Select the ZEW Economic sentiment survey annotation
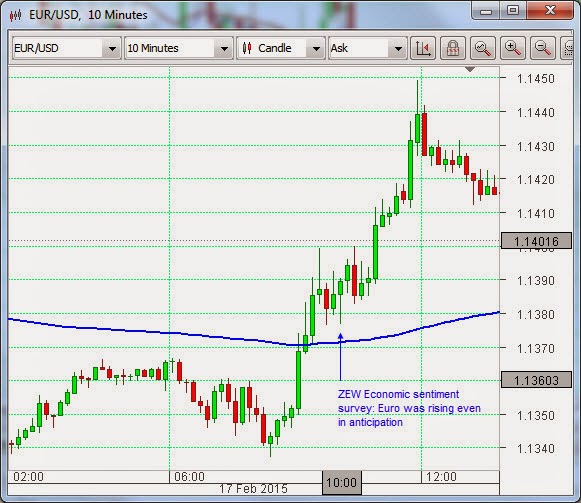This screenshot has height=503, width=581. (409, 408)
